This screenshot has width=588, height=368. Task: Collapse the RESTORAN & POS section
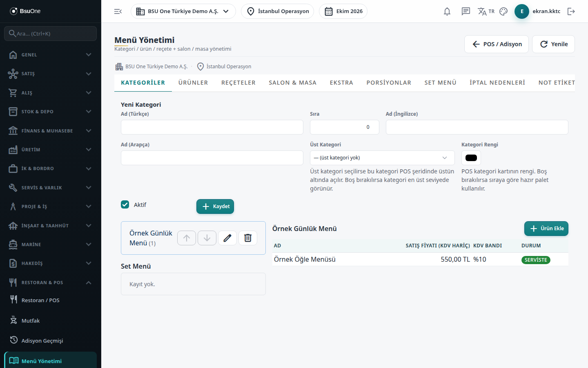51,283
